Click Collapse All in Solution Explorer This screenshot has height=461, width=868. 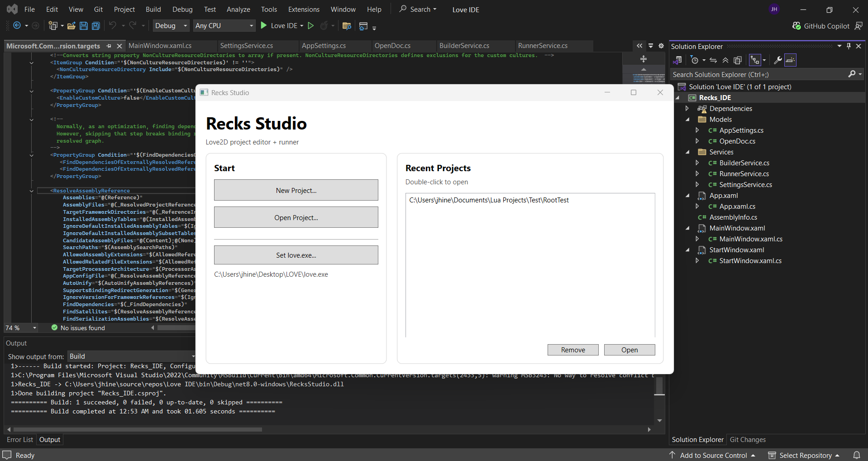pyautogui.click(x=725, y=60)
